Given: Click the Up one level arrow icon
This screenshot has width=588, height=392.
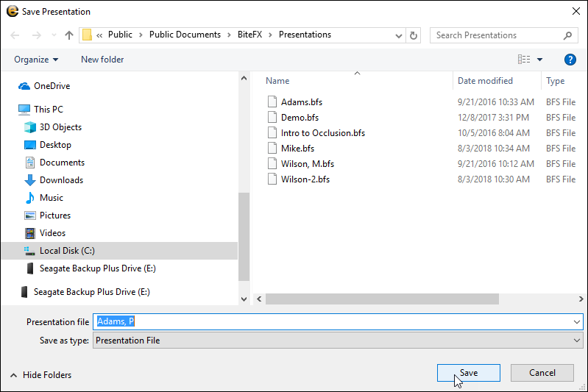Looking at the screenshot, I should 69,35.
